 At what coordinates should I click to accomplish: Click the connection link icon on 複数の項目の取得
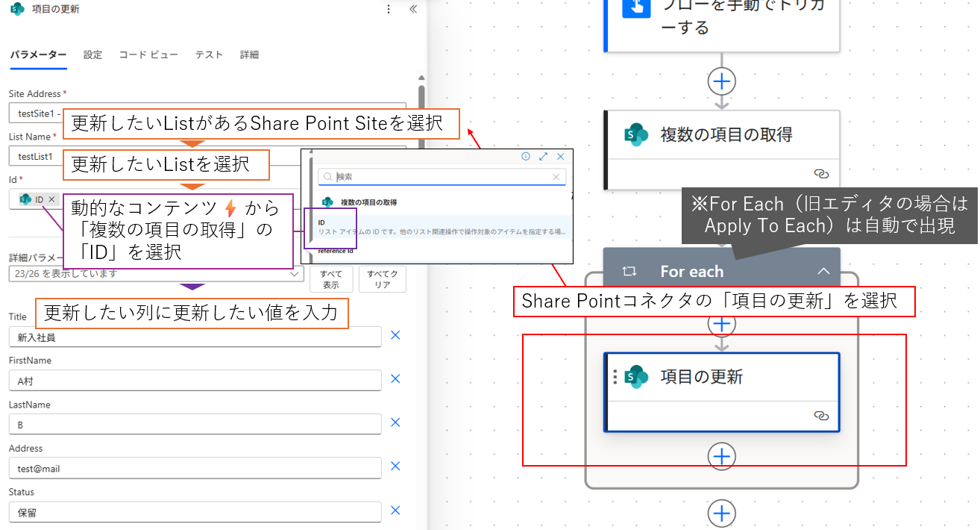(x=821, y=173)
